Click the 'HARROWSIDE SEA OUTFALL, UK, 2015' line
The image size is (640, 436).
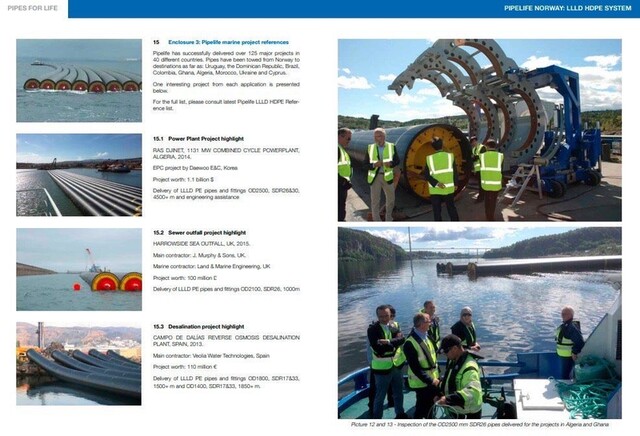coord(208,242)
